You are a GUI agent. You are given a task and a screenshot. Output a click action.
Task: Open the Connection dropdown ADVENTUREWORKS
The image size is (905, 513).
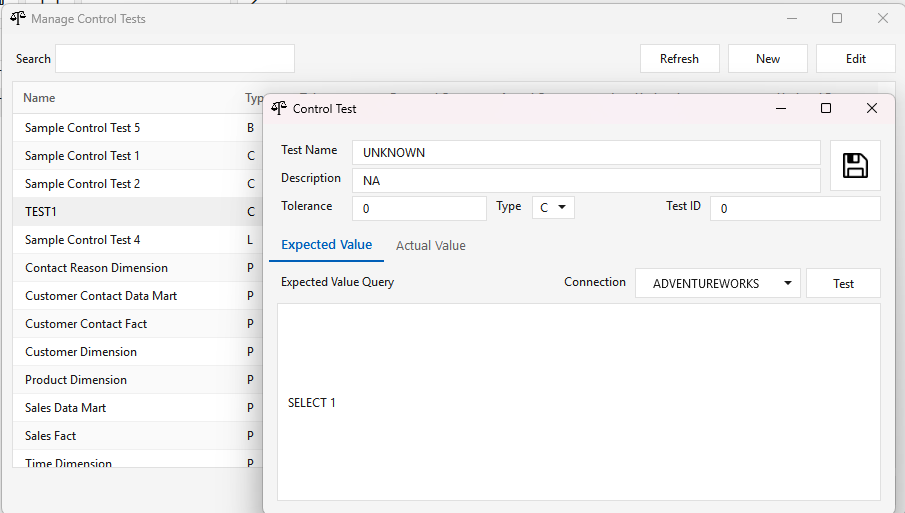717,283
